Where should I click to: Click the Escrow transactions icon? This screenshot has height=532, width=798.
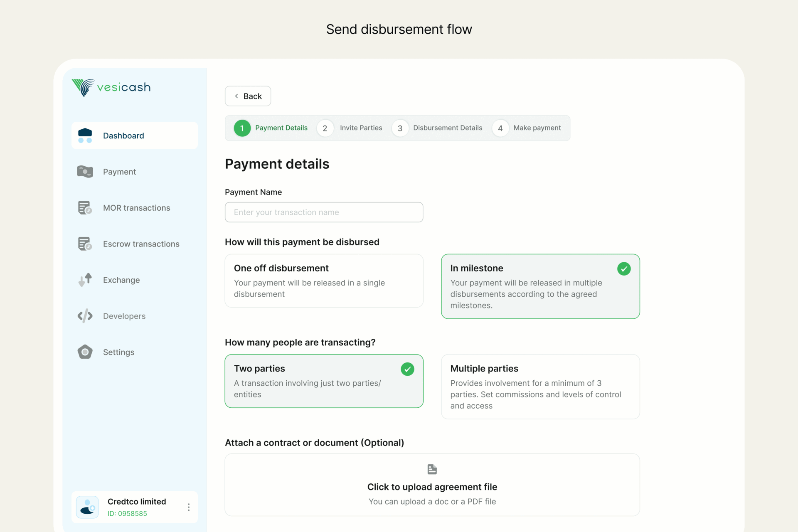85,244
